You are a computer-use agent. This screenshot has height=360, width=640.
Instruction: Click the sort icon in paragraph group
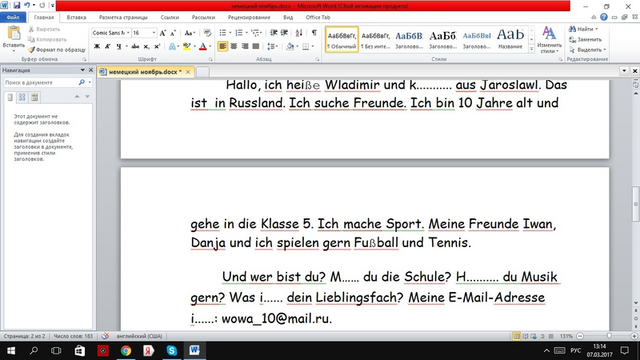pyautogui.click(x=299, y=33)
